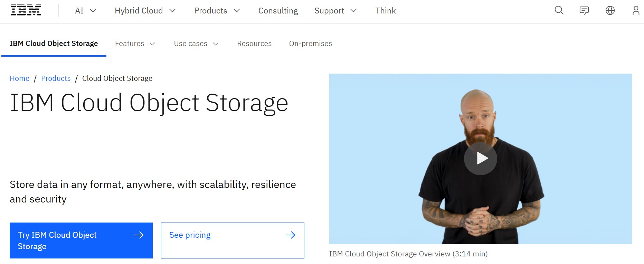Click the See pricing button

click(x=233, y=241)
